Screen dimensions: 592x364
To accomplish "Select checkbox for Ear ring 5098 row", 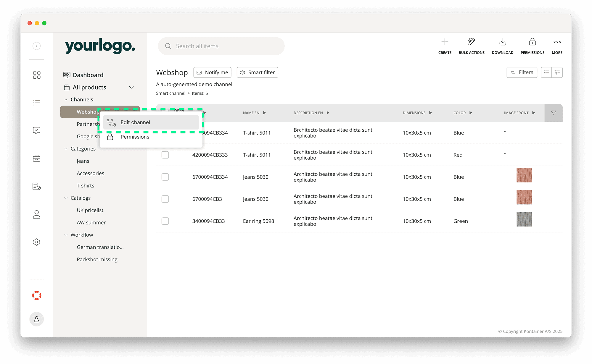I will [x=165, y=221].
